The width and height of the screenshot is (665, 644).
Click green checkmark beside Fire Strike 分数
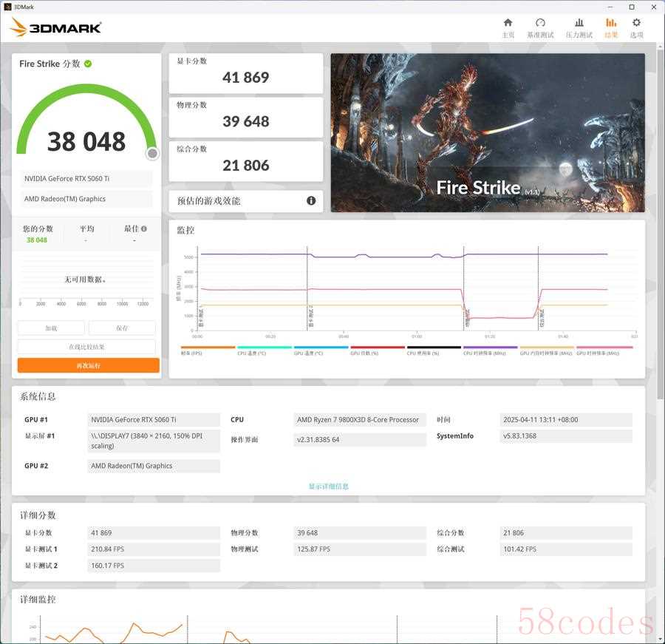pos(88,64)
